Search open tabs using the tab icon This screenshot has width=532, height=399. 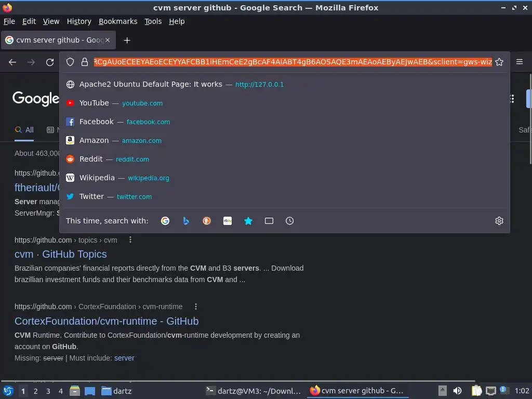(269, 221)
